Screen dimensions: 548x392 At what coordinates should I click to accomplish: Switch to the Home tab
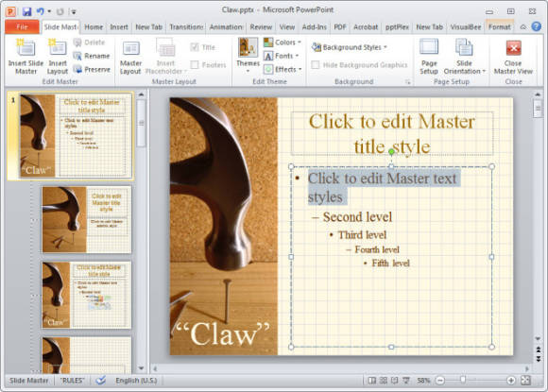click(94, 26)
